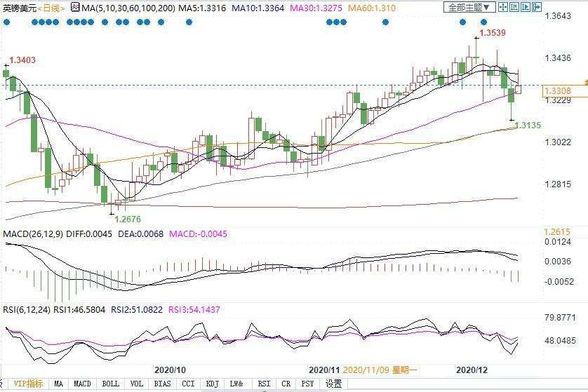The width and height of the screenshot is (588, 392).
Task: Switch to the BOLL indicator tab
Action: coord(111,384)
